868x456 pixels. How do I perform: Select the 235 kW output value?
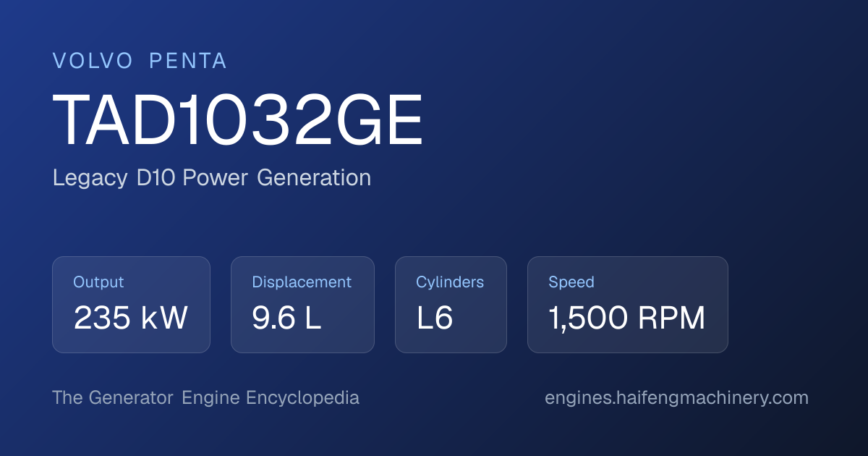(x=131, y=318)
